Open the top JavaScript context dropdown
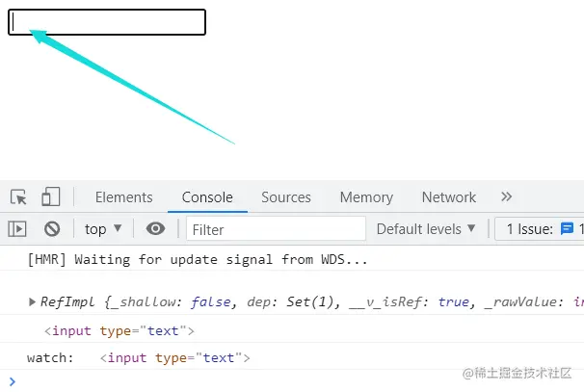 (x=103, y=229)
